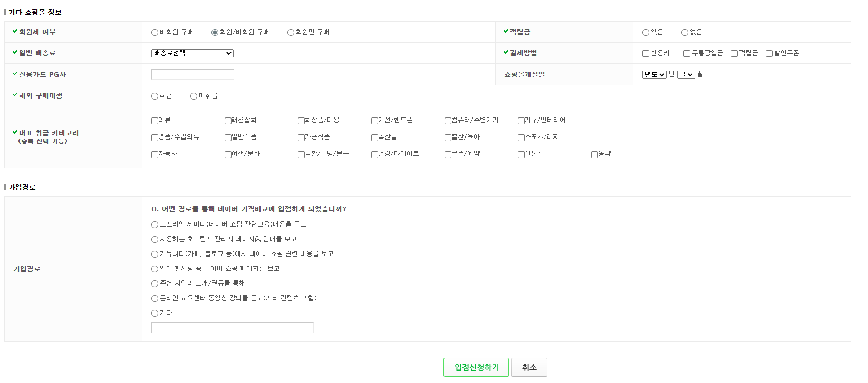Viewport: 868px width, 383px height.
Task: Check the 의류 category box
Action: (155, 121)
